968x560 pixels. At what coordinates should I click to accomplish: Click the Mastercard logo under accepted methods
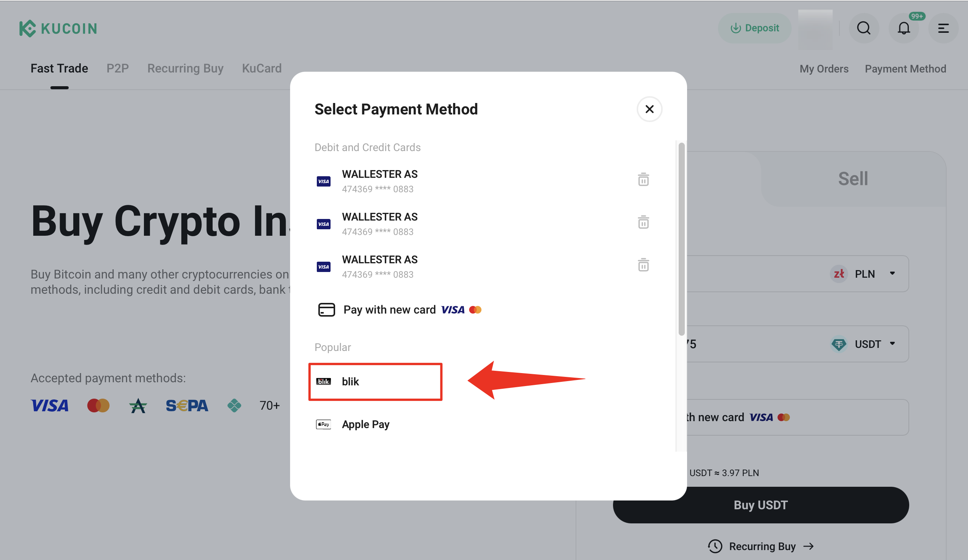pyautogui.click(x=98, y=406)
